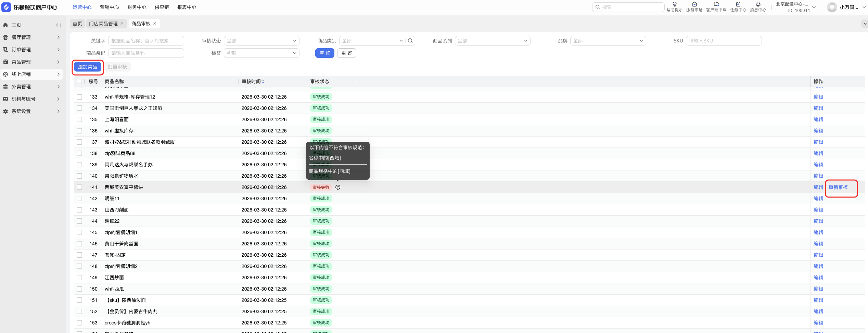Toggle the select-all checkbox in table header
The width and height of the screenshot is (868, 333).
(x=79, y=81)
